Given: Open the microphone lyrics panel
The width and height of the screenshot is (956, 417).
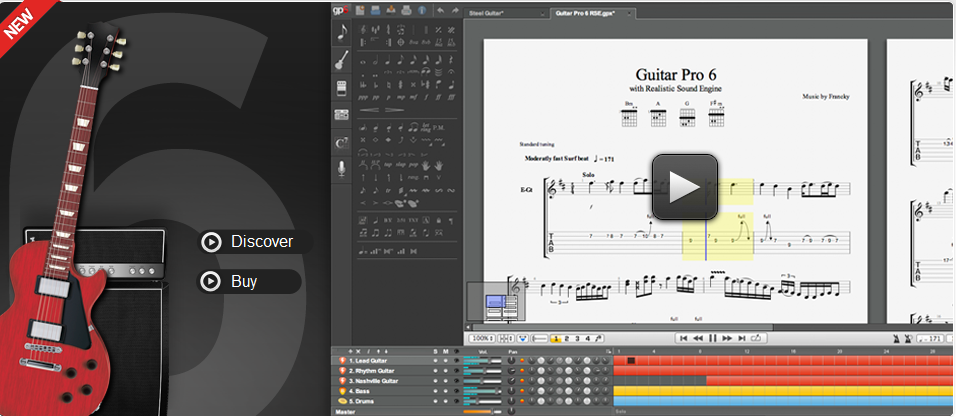Looking at the screenshot, I should (x=341, y=169).
